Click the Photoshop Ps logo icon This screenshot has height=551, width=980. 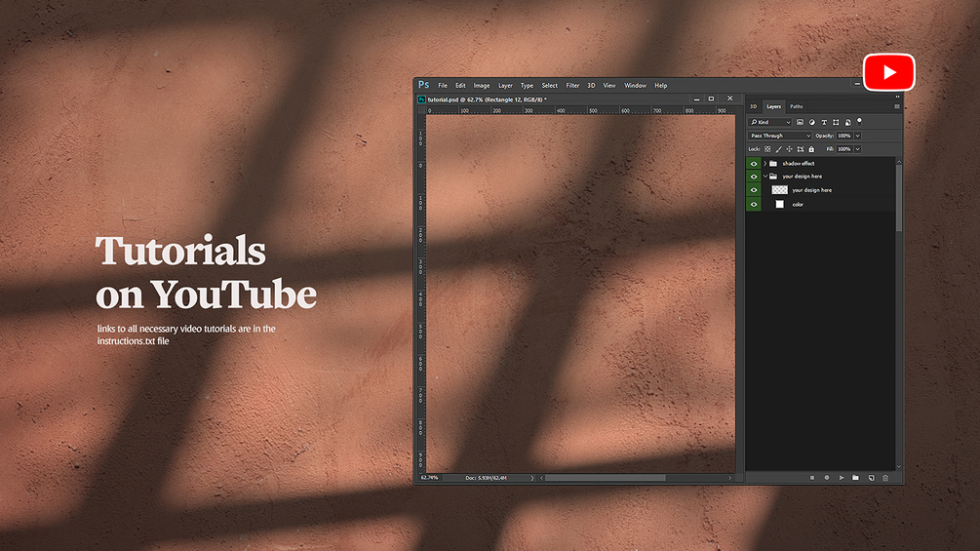click(x=424, y=85)
